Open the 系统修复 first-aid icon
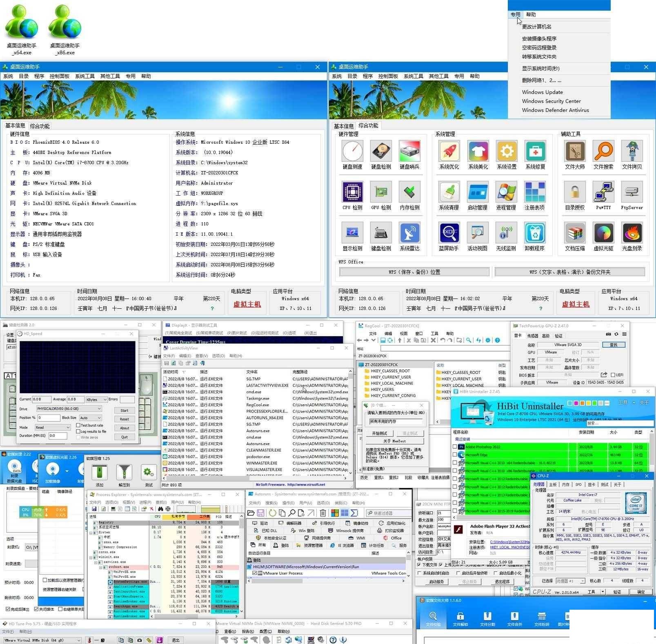This screenshot has width=656, height=644. click(535, 151)
